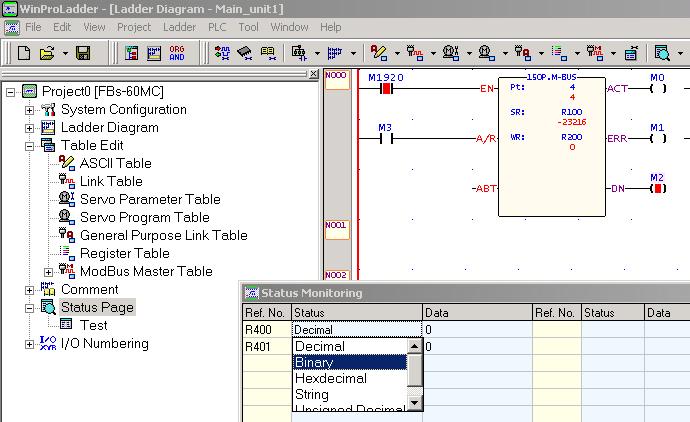Viewport: 690px width, 422px height.
Task: Open the Tool menu
Action: click(248, 27)
